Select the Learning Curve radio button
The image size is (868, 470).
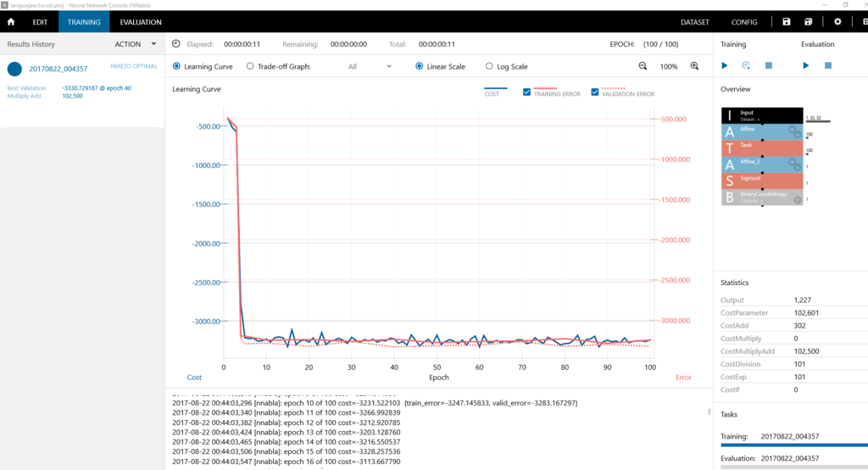click(x=176, y=66)
